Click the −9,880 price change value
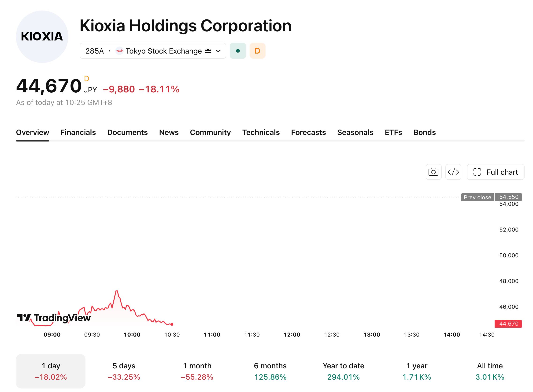The width and height of the screenshot is (533, 392). point(119,89)
